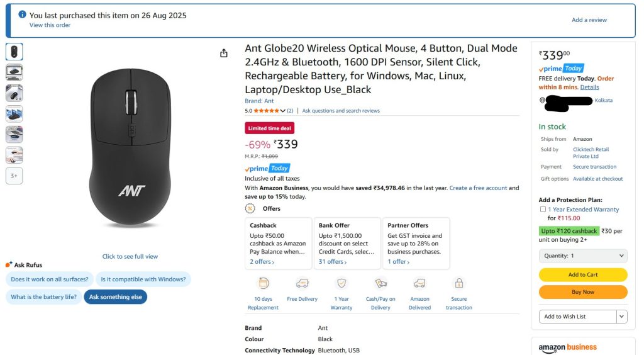Expand the star rating breakdown chevron

coord(283,111)
